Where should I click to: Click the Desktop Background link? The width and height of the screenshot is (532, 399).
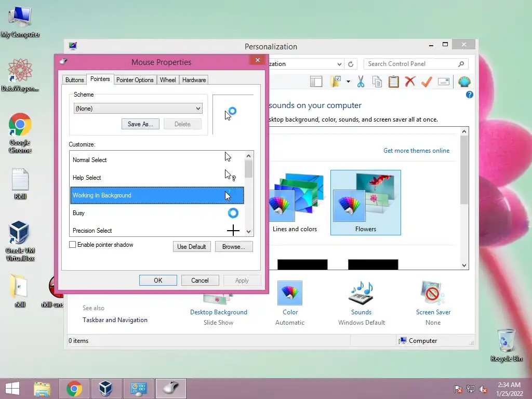tap(219, 312)
